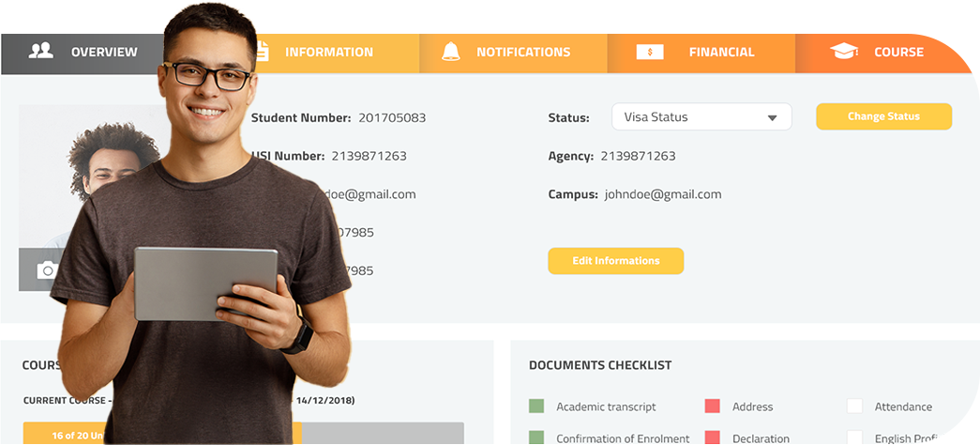Screen dimensions: 980x445
Task: Click the Change Status button
Action: coord(883,116)
